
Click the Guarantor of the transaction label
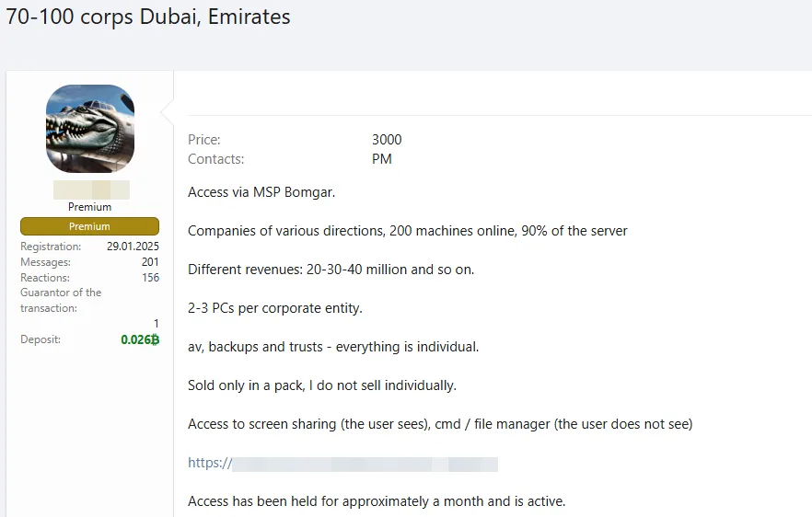click(61, 300)
